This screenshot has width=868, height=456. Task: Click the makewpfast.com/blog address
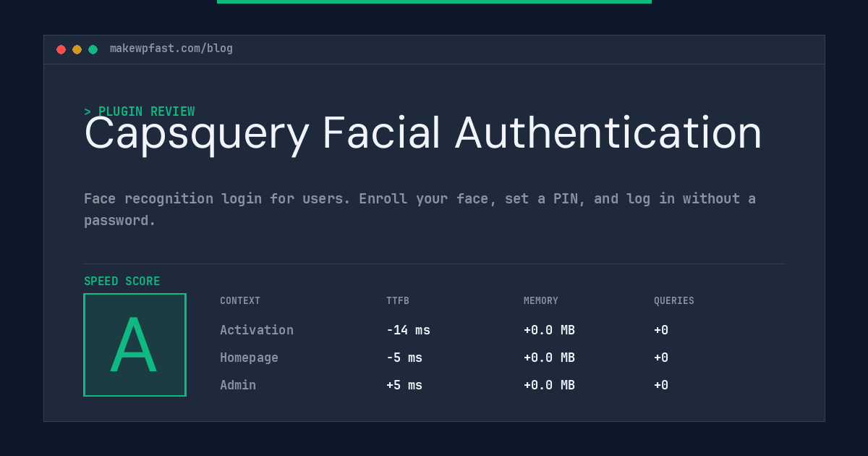[171, 48]
